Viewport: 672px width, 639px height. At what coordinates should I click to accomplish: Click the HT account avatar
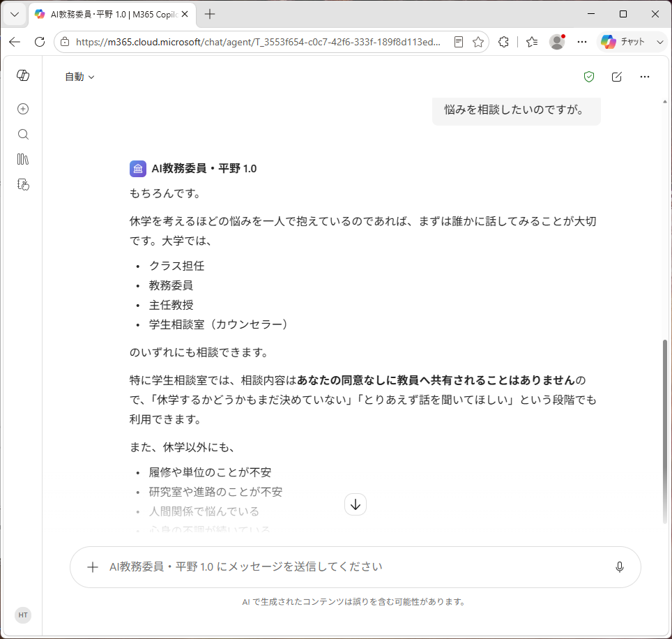click(23, 615)
